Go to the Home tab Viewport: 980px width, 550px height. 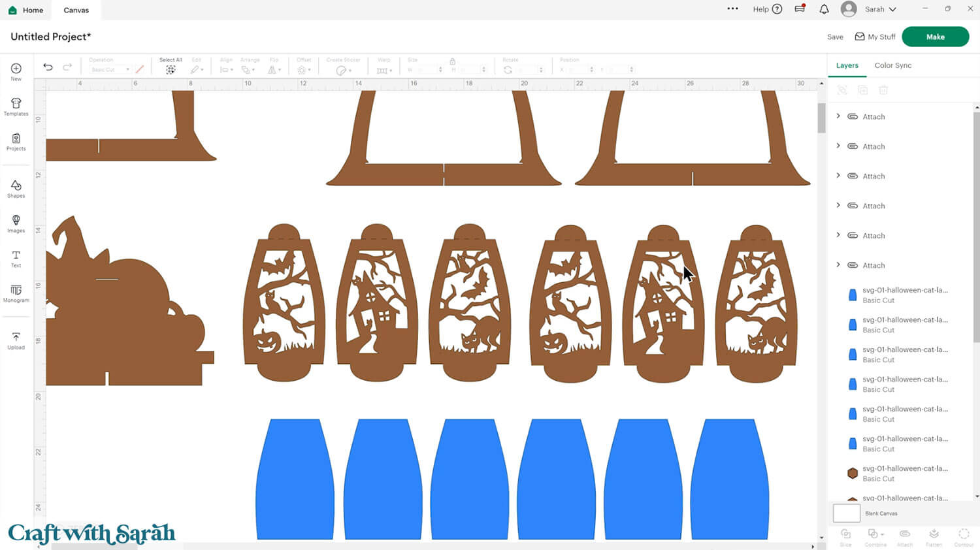pyautogui.click(x=25, y=10)
